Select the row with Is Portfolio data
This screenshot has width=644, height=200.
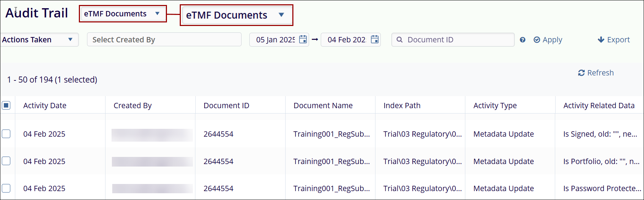[x=6, y=161]
